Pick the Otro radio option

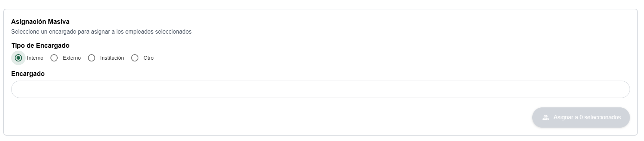pyautogui.click(x=135, y=58)
